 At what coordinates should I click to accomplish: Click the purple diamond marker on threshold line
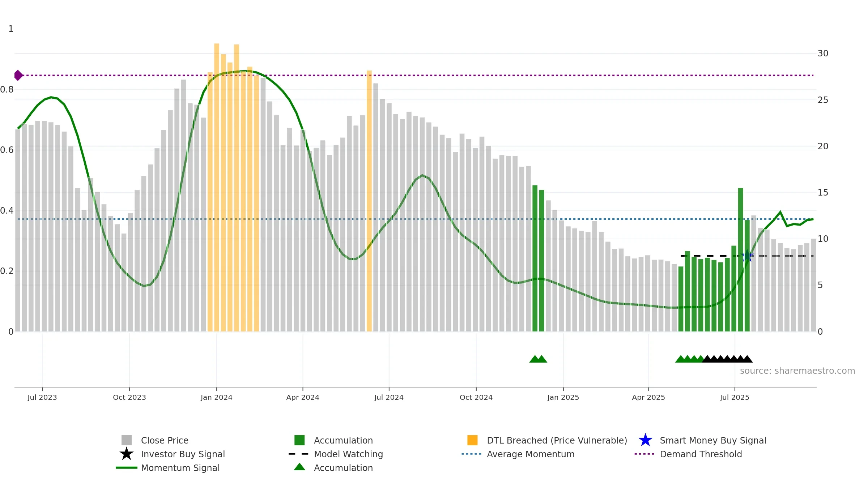18,75
